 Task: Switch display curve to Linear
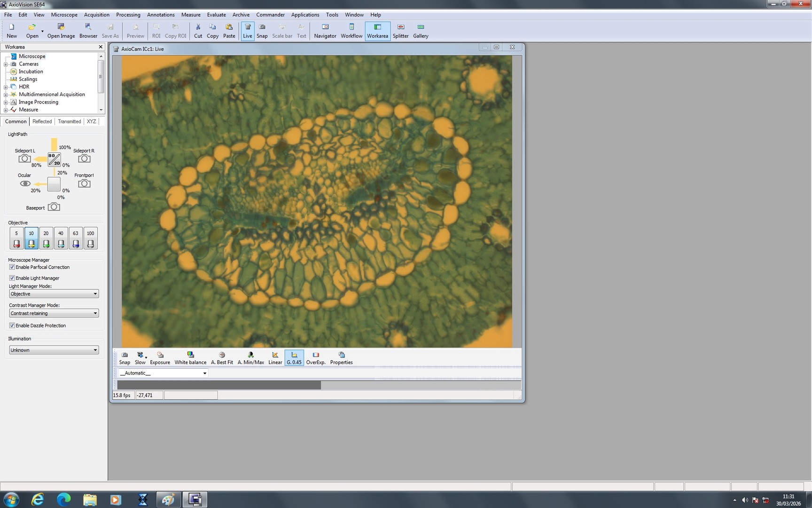[275, 357]
